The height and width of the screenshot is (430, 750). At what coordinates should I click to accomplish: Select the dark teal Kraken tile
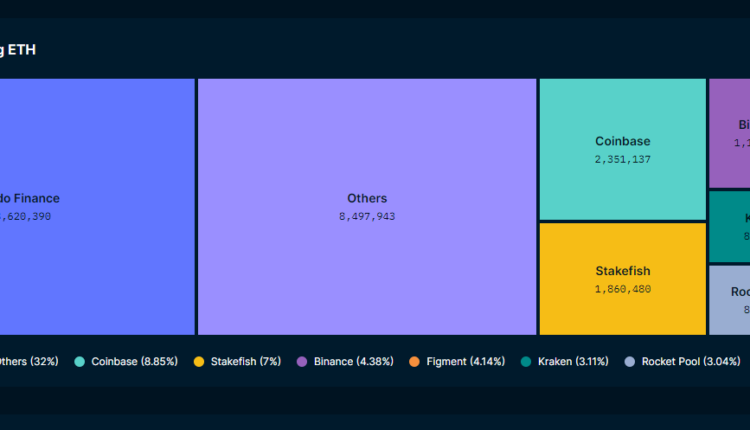729,227
